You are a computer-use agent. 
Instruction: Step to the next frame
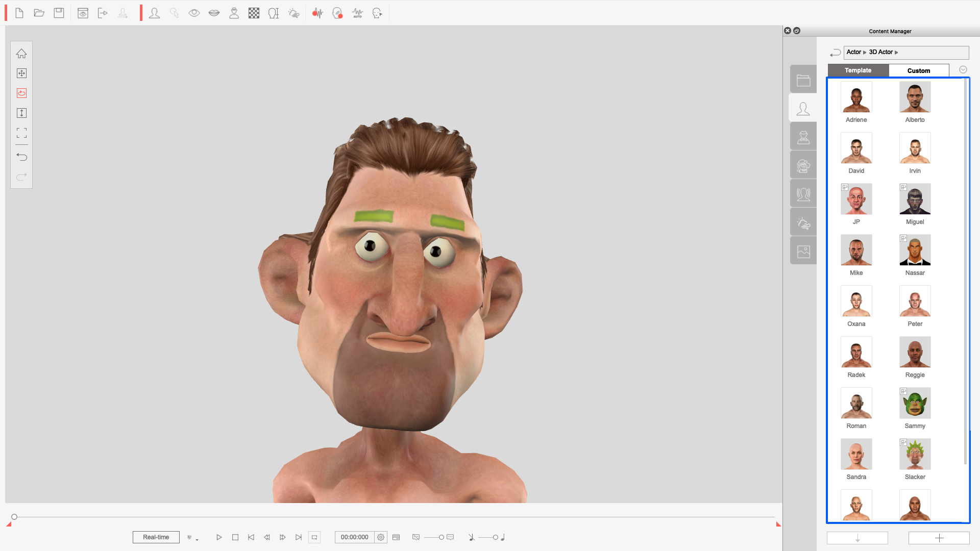click(x=283, y=537)
